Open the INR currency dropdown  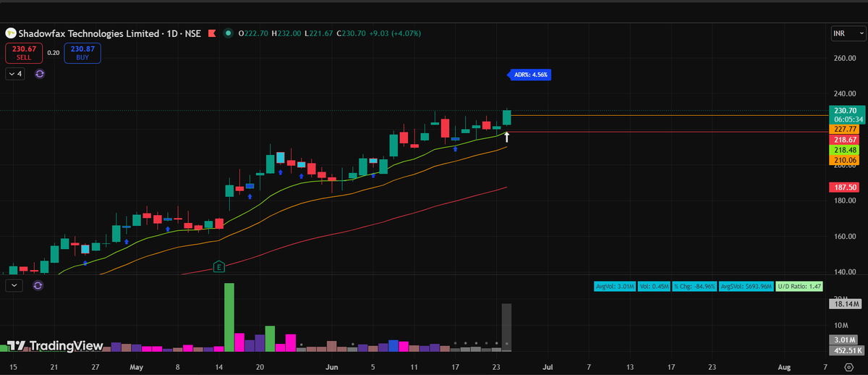pyautogui.click(x=848, y=33)
